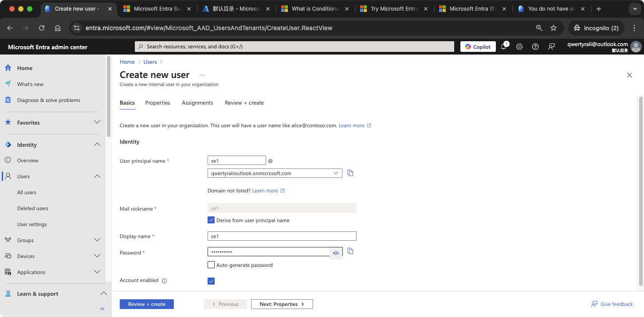Open the Review + create tab
Image resolution: width=644 pixels, height=317 pixels.
244,103
